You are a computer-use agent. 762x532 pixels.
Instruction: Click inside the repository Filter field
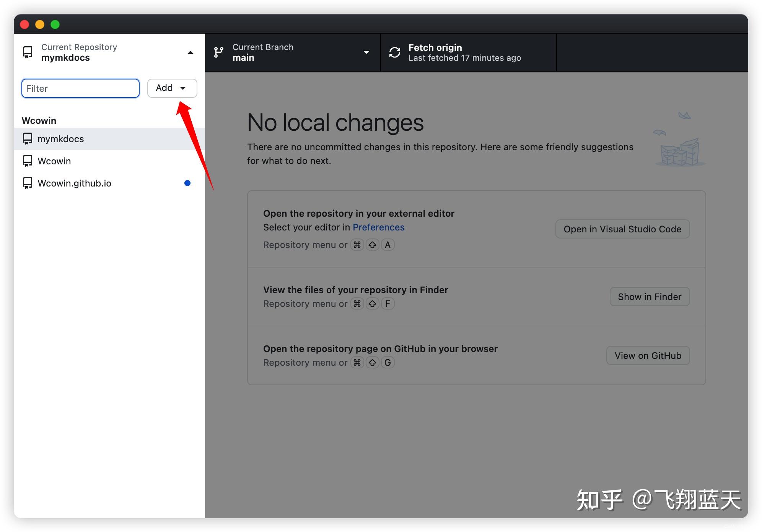pyautogui.click(x=80, y=88)
